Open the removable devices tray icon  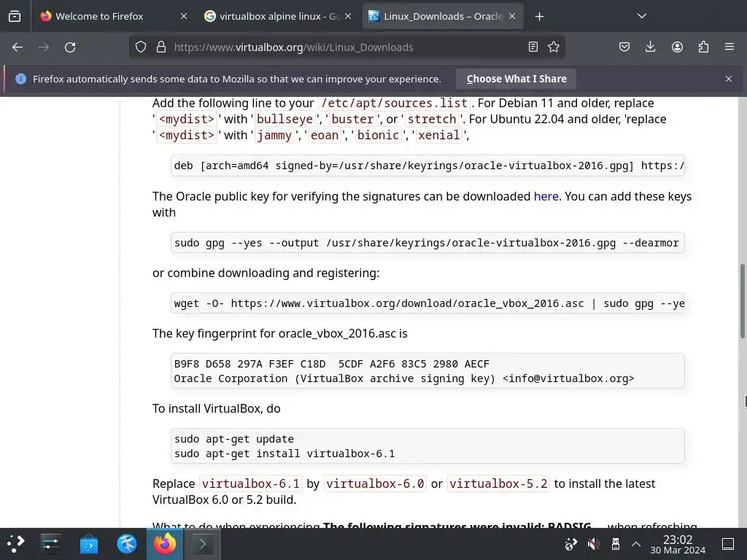click(616, 544)
